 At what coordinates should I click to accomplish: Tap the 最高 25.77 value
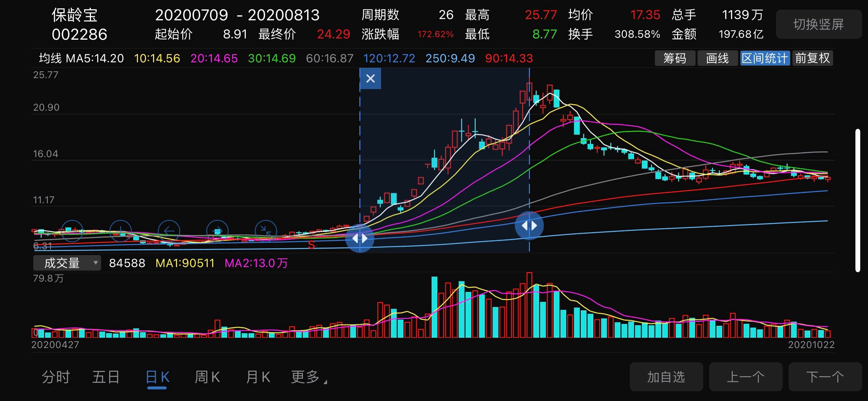point(541,15)
